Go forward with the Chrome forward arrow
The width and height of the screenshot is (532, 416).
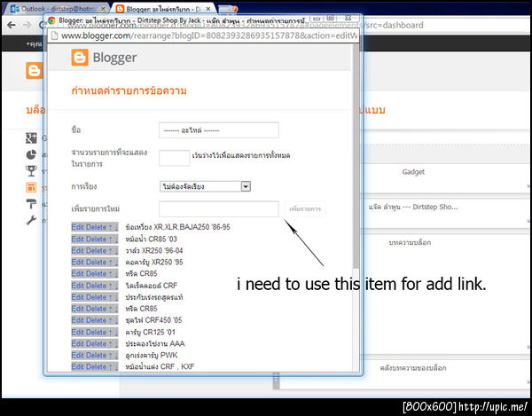tap(27, 25)
